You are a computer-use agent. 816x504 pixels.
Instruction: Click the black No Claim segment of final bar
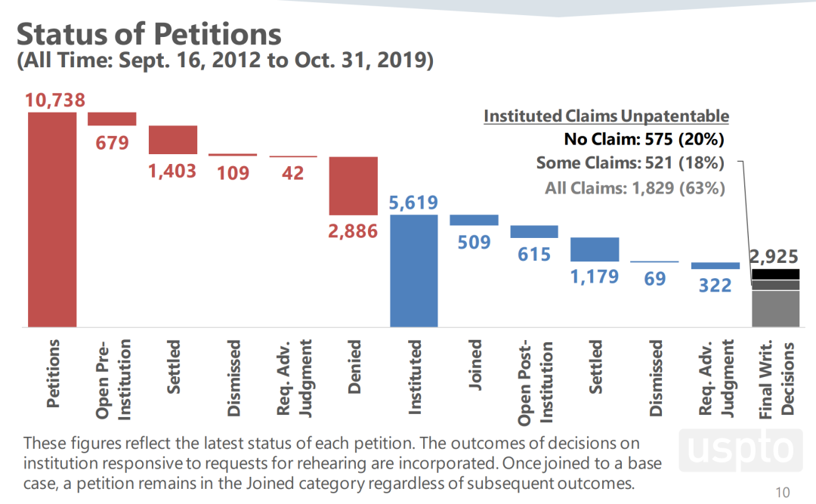coord(775,274)
